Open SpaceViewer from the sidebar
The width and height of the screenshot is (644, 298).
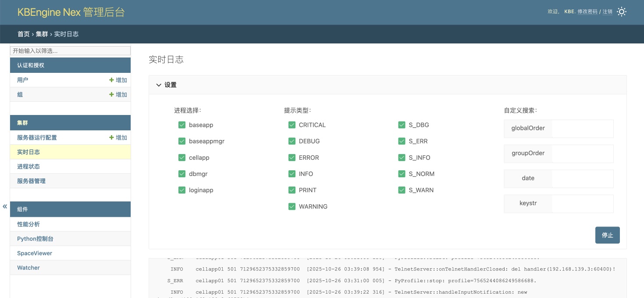[35, 253]
